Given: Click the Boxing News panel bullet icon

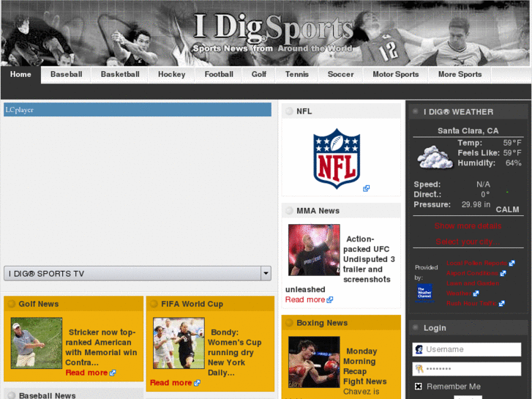Looking at the screenshot, I should [x=289, y=323].
